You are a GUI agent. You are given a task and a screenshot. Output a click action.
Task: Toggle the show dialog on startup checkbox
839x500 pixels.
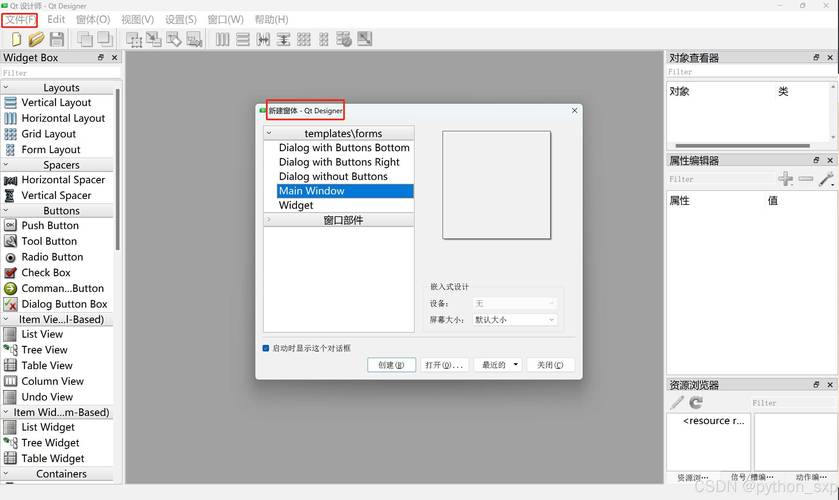pos(266,349)
